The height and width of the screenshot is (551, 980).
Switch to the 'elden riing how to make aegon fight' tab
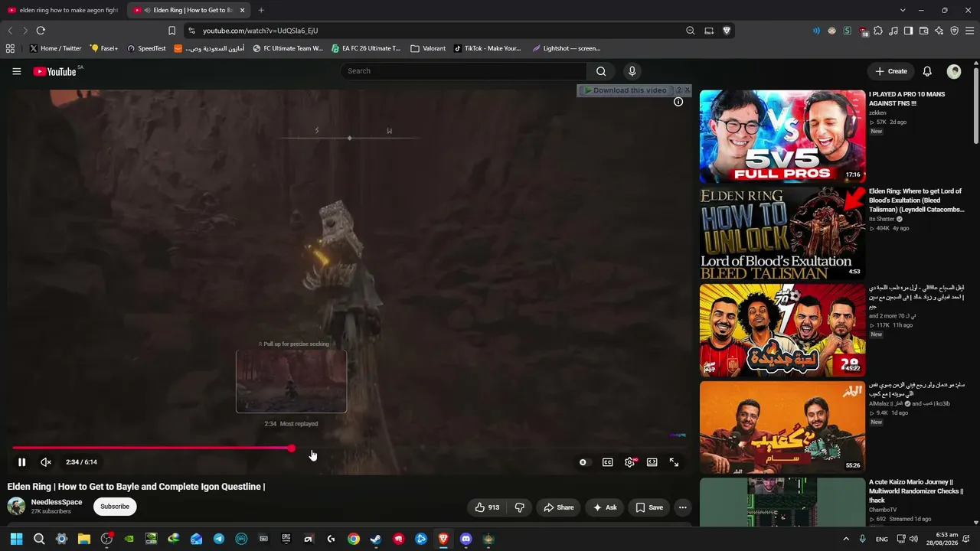pyautogui.click(x=63, y=10)
